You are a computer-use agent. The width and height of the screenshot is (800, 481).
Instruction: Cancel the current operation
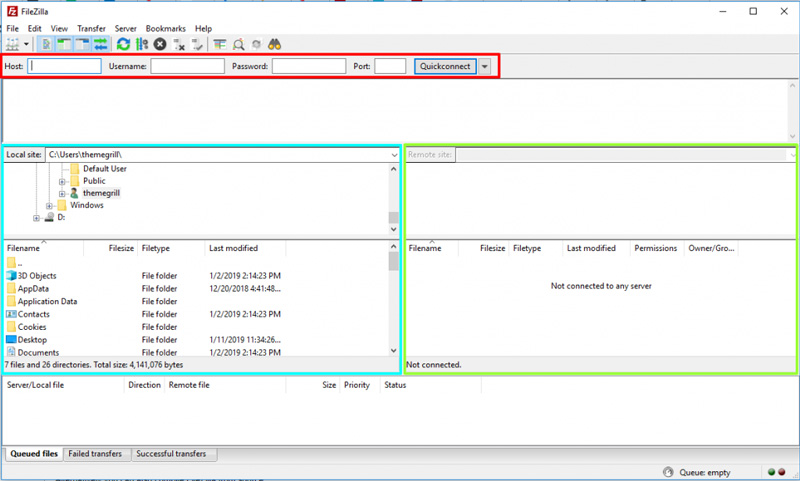pyautogui.click(x=160, y=44)
